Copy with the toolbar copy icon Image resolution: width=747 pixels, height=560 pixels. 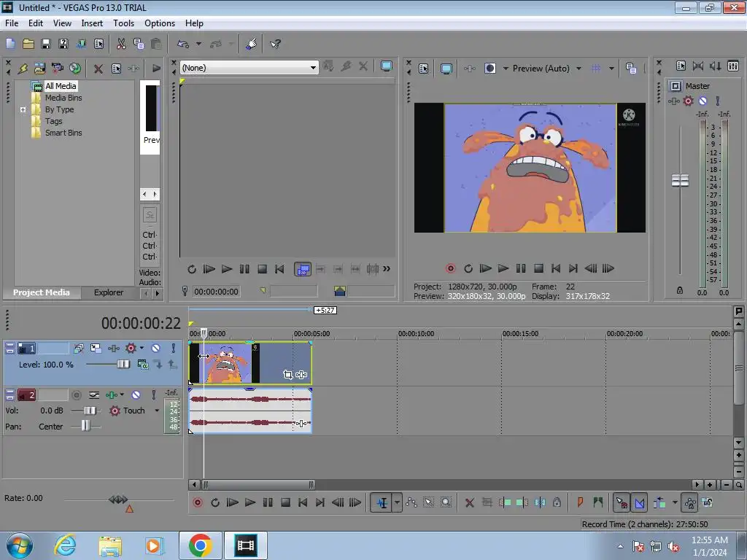(x=139, y=44)
